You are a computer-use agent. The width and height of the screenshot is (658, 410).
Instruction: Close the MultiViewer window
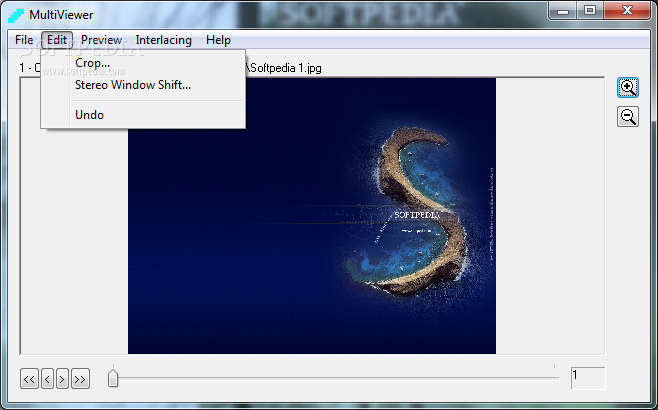627,10
